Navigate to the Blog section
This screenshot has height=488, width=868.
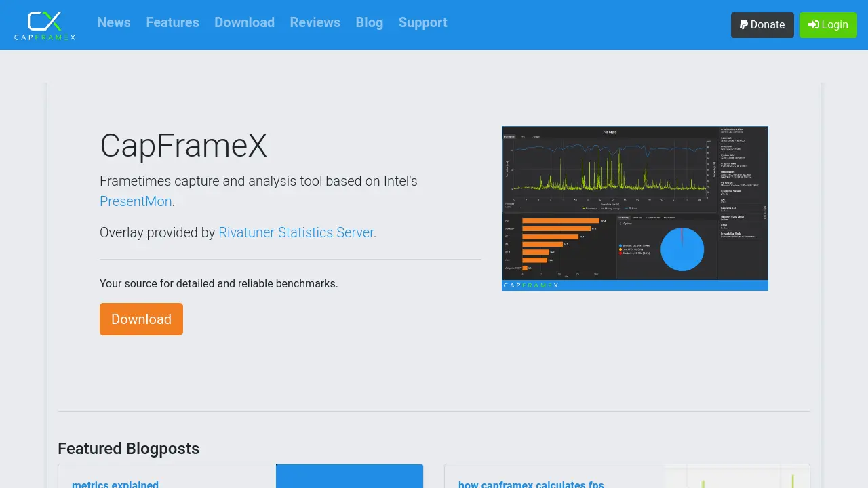pyautogui.click(x=370, y=22)
